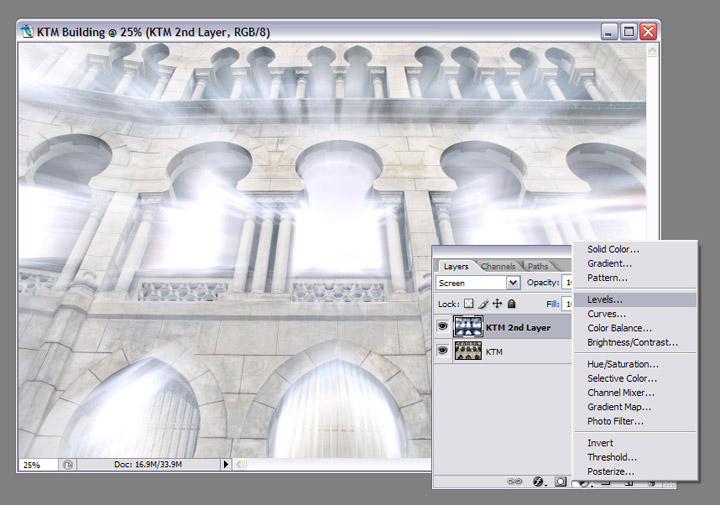Toggle visibility of the KTM layer
The height and width of the screenshot is (505, 720).
(443, 351)
